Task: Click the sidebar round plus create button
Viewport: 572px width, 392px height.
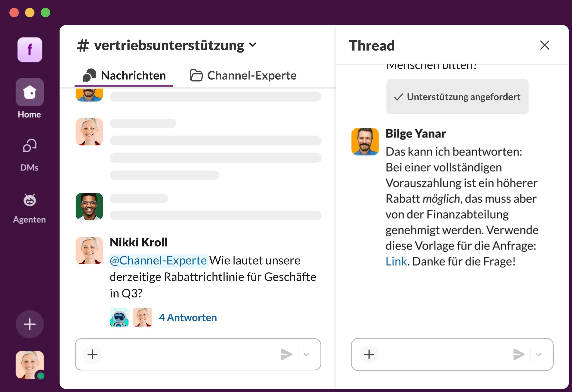Action: pyautogui.click(x=30, y=324)
